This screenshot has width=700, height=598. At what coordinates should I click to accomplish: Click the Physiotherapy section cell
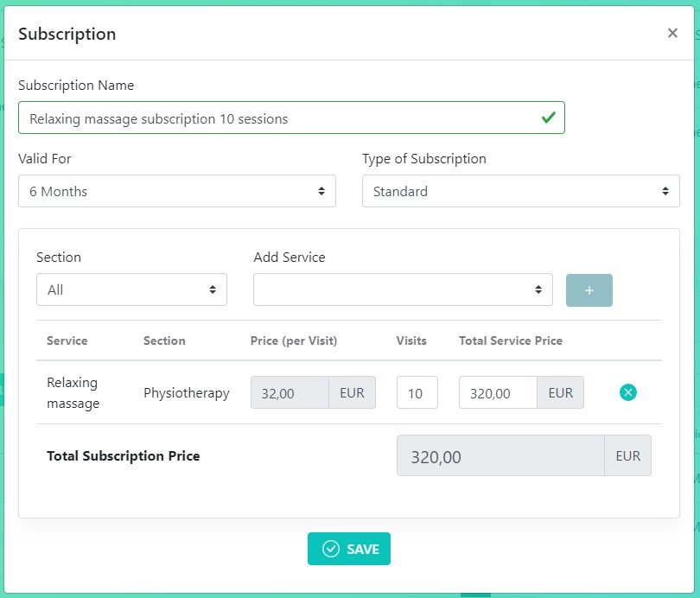click(187, 393)
